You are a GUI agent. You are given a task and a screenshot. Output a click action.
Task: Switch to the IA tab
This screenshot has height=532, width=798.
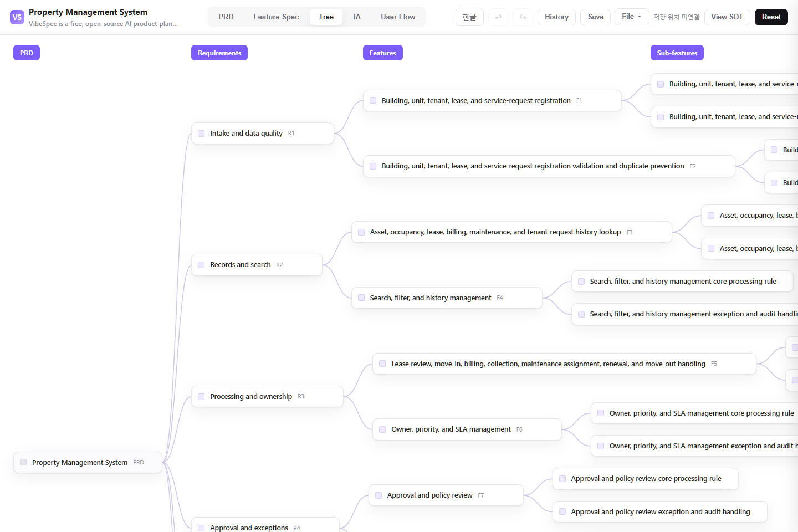click(357, 17)
